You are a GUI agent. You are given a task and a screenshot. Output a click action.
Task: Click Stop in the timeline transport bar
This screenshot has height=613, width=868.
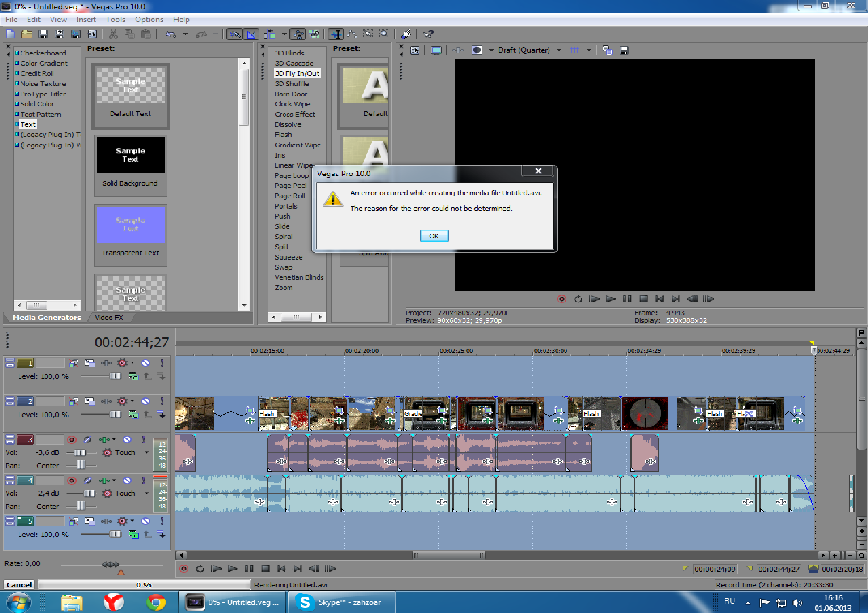[x=265, y=569]
